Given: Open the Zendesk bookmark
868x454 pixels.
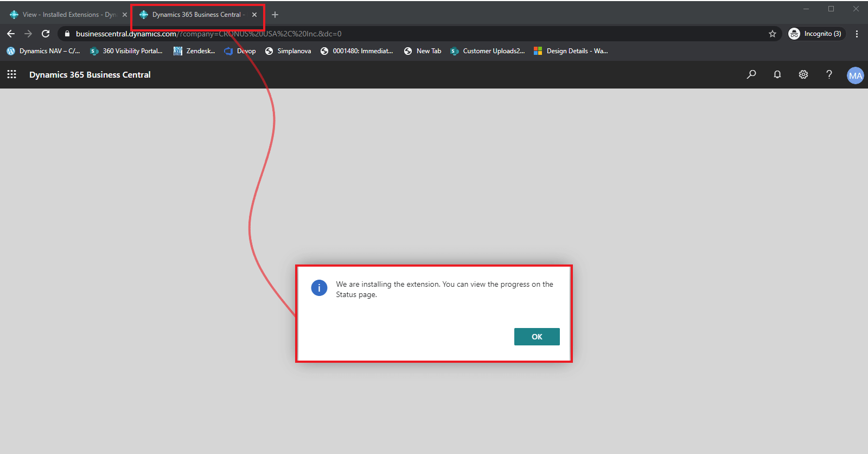Looking at the screenshot, I should pyautogui.click(x=194, y=51).
